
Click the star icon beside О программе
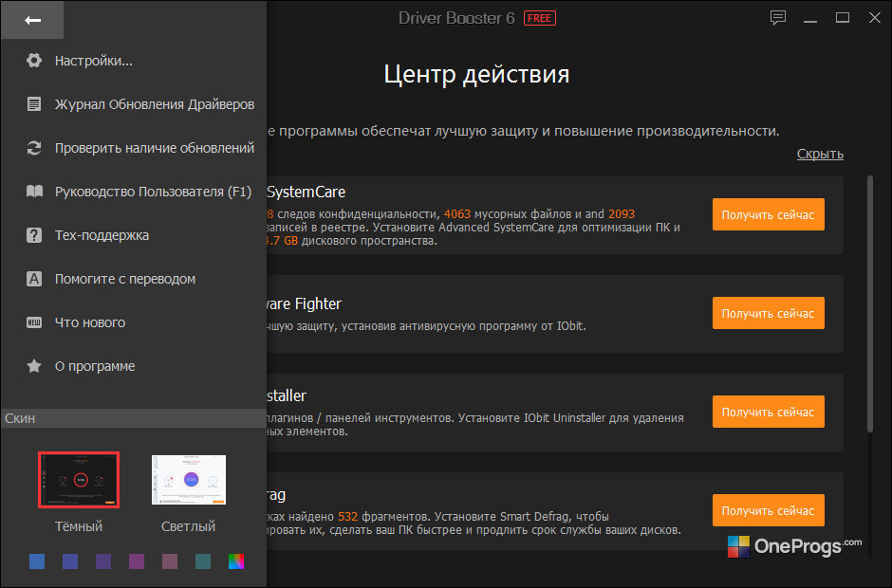click(34, 366)
